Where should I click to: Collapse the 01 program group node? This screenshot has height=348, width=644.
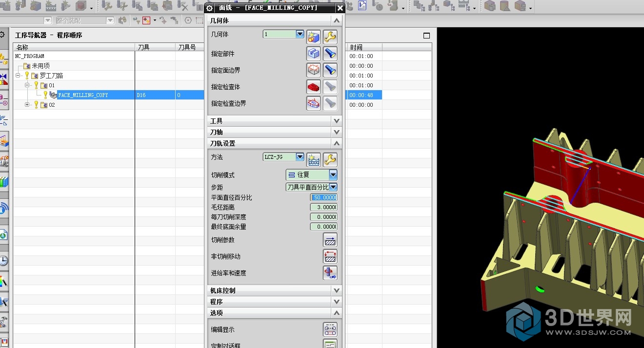click(28, 85)
